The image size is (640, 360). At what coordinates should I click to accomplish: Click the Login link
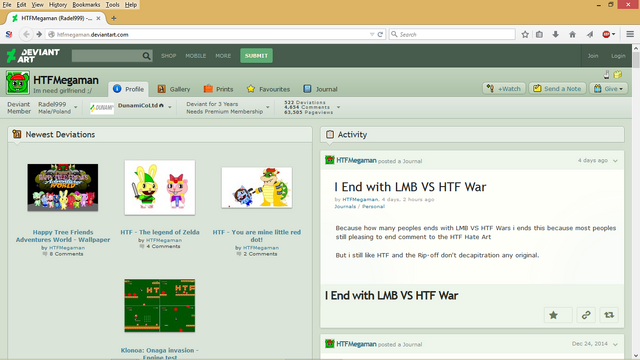pyautogui.click(x=618, y=56)
